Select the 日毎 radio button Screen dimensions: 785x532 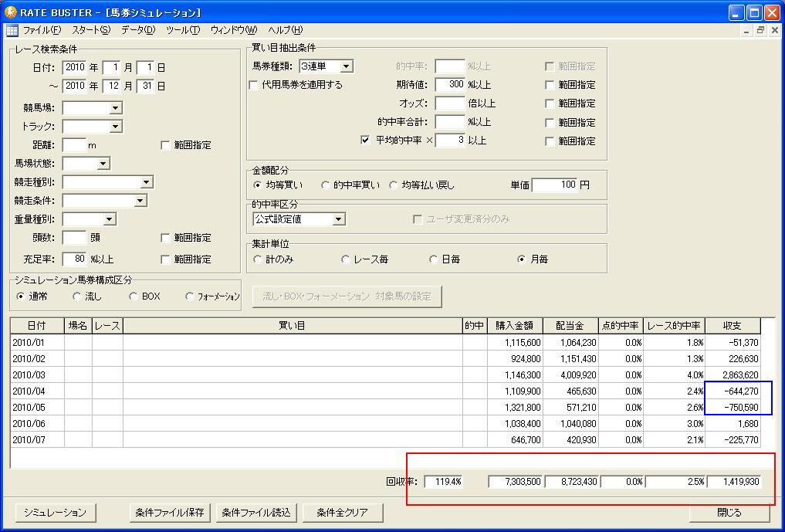pos(433,259)
